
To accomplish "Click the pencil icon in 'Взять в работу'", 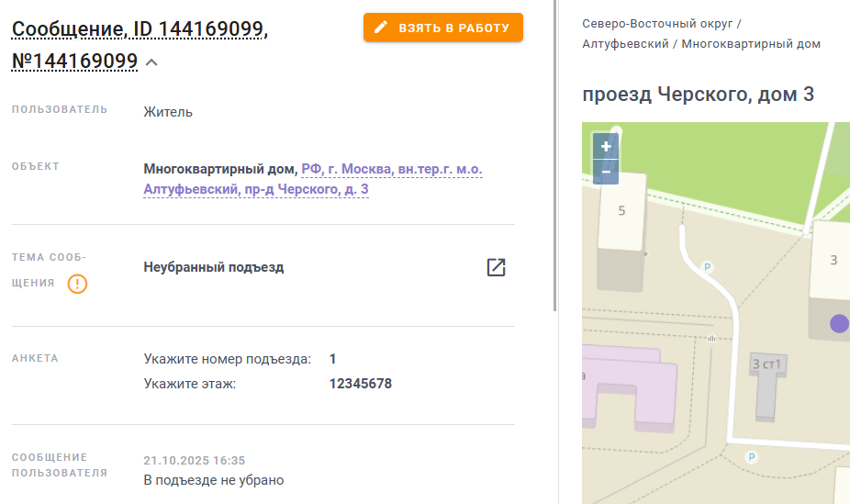I will (x=381, y=28).
